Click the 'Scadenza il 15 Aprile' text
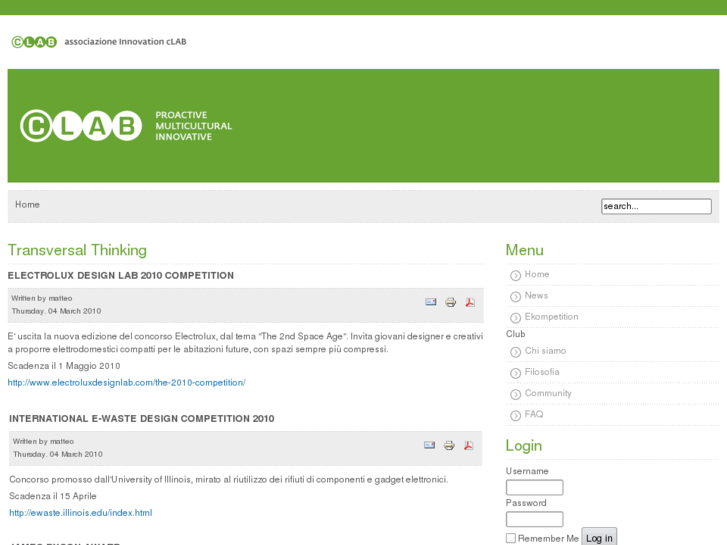 pyautogui.click(x=53, y=496)
